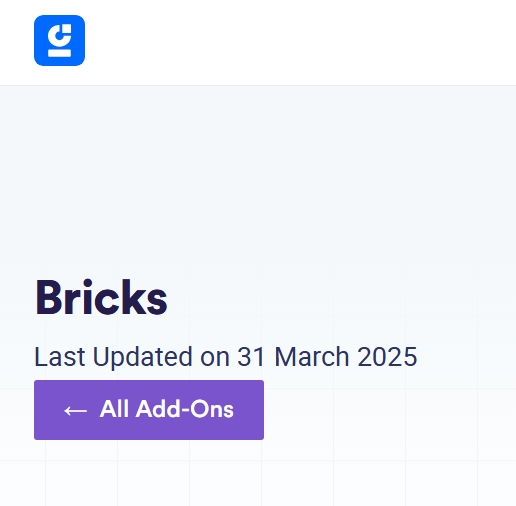The image size is (516, 506).
Task: Click the blue site logo in the header
Action: pos(59,40)
